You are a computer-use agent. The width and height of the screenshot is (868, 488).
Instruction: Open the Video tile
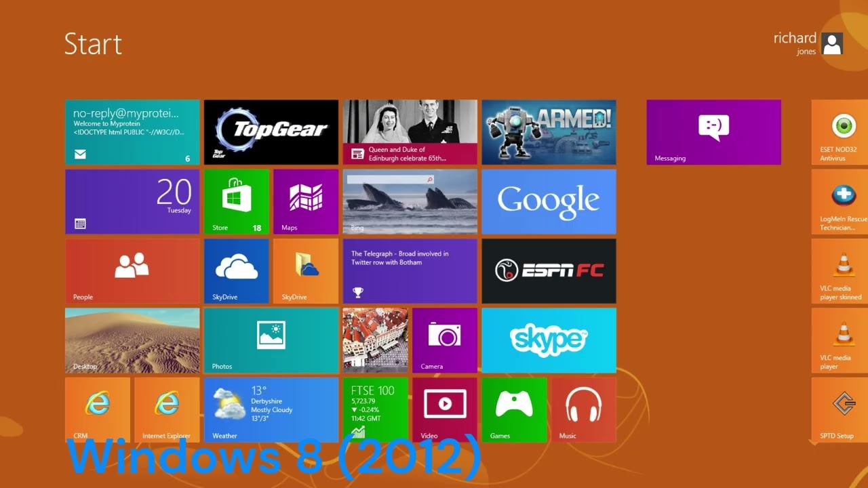click(445, 410)
